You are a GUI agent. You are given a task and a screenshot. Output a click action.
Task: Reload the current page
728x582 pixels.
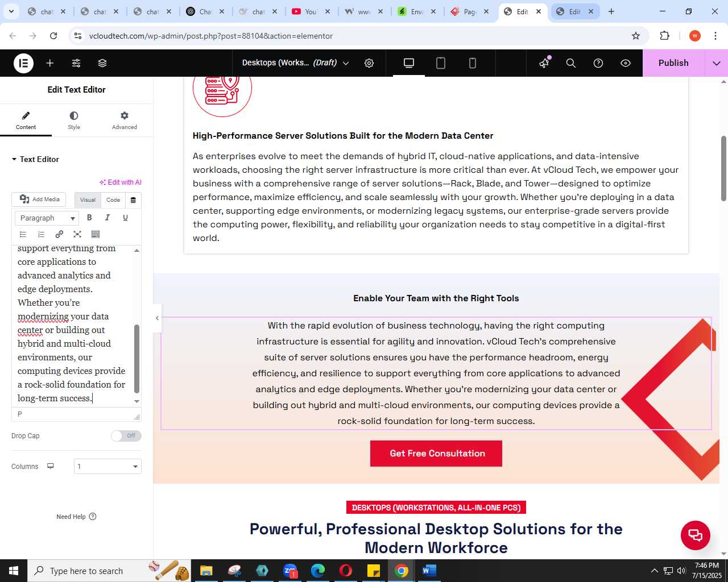pos(53,36)
